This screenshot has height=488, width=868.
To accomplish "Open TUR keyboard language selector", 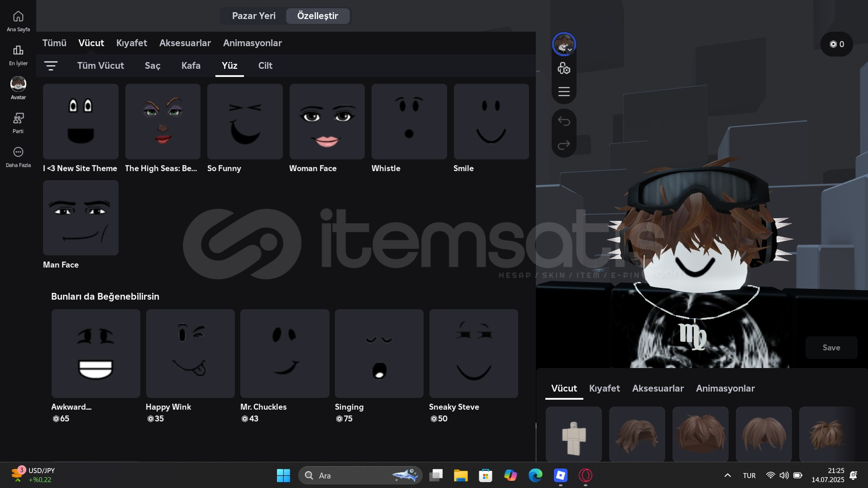I will click(749, 475).
